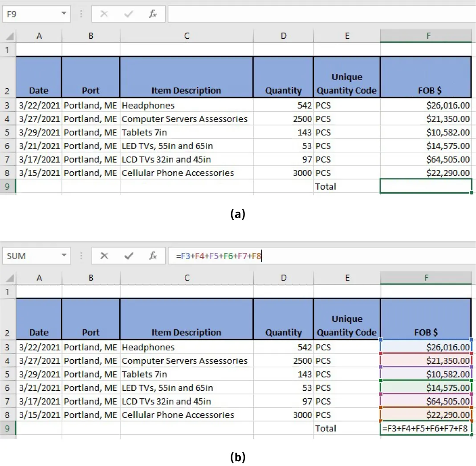Screen dimensions: 476x466
Task: Click the Cancel (X) icon in formula bar (b)
Action: click(104, 255)
